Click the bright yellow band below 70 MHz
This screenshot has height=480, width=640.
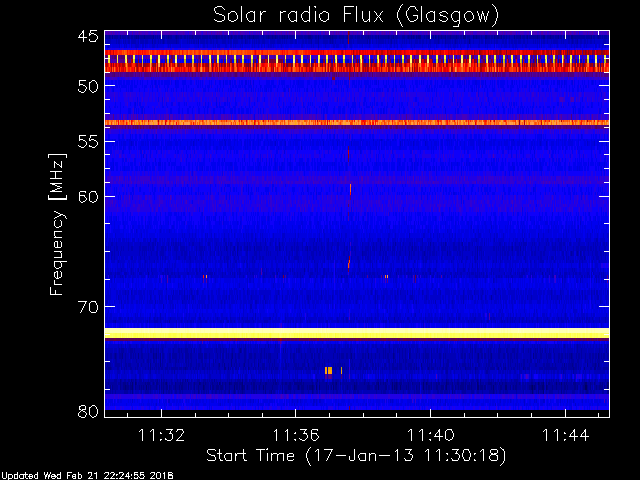tap(356, 333)
